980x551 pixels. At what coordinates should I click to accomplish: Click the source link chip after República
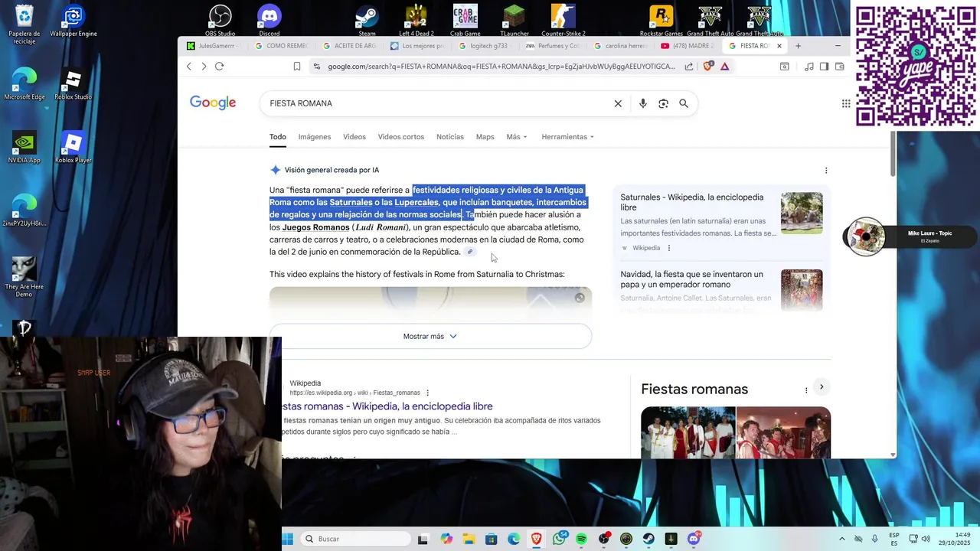click(470, 252)
